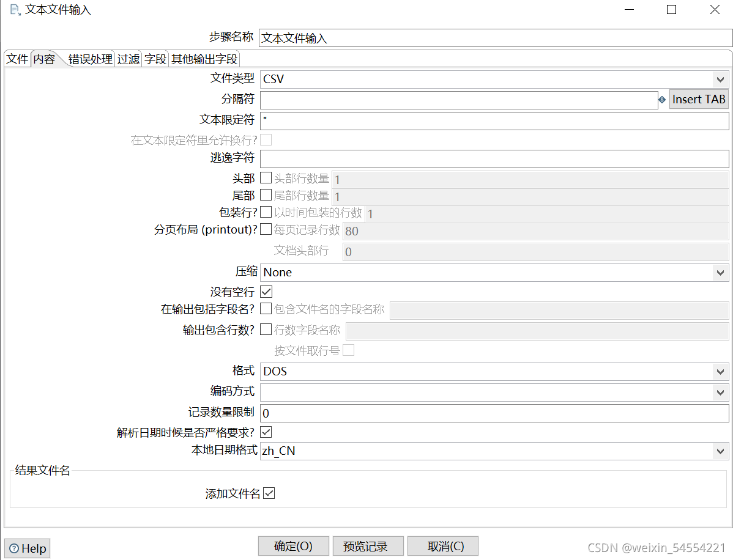
Task: Check the 输出包含行数? checkbox
Action: [x=266, y=330]
